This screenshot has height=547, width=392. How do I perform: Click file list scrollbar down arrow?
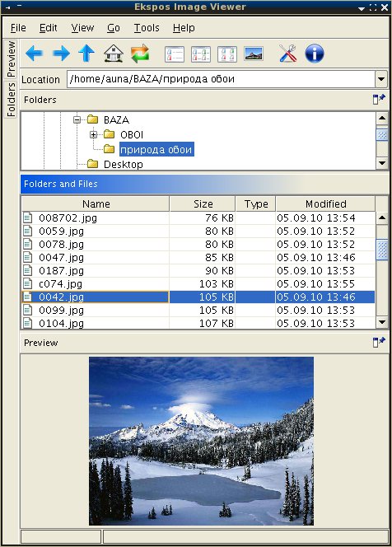point(382,322)
